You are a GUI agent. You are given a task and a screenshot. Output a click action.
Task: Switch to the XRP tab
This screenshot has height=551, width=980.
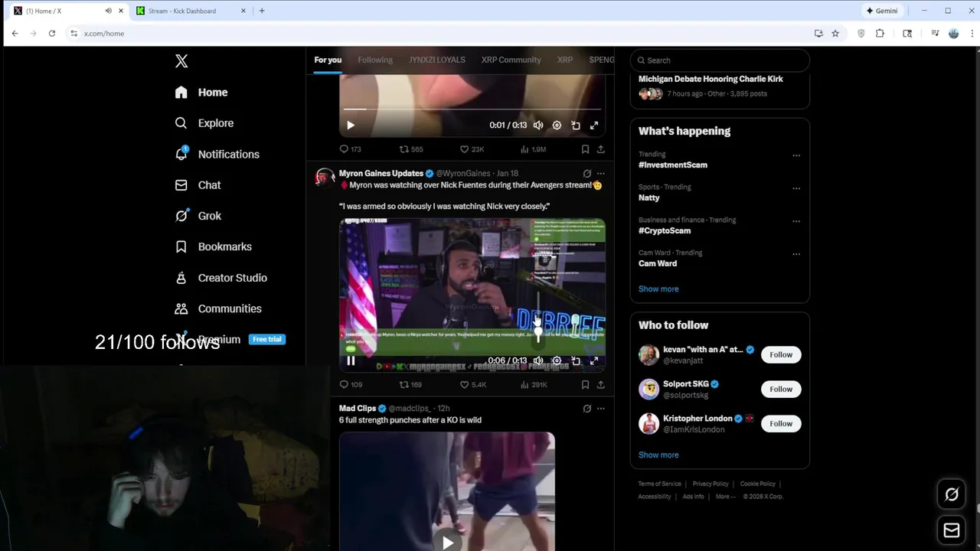click(x=565, y=60)
